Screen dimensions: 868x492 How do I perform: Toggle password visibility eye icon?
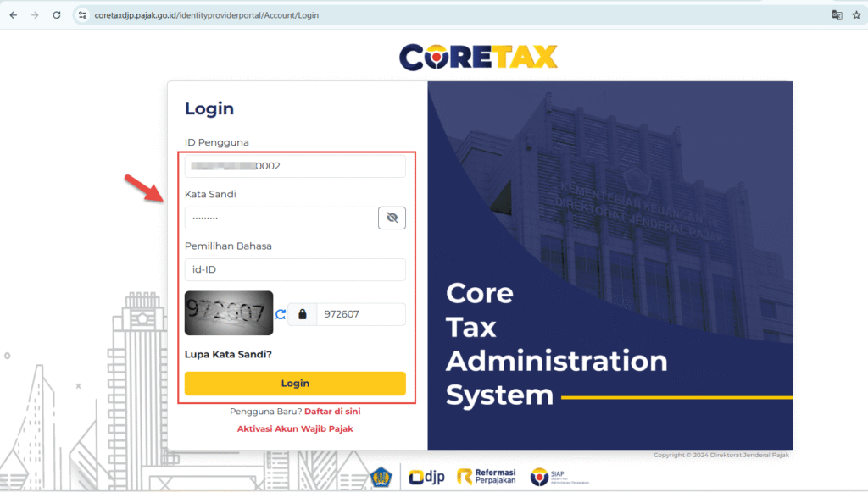[x=392, y=218]
